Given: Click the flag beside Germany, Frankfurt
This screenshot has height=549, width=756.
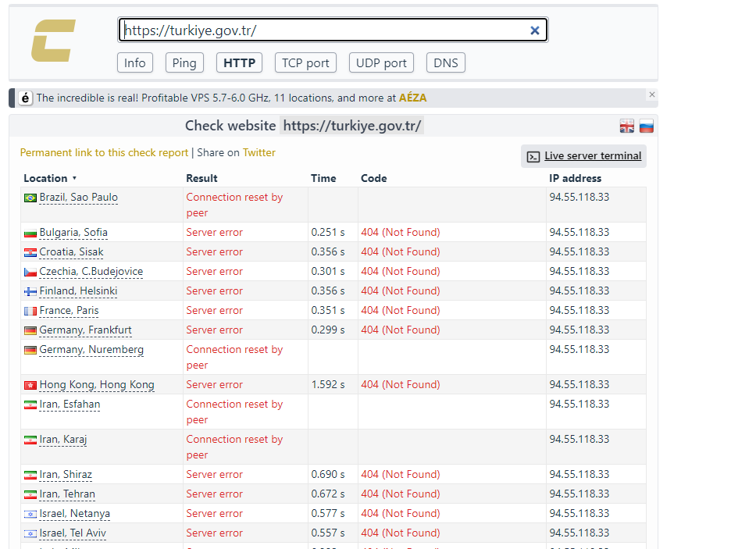Looking at the screenshot, I should [30, 330].
